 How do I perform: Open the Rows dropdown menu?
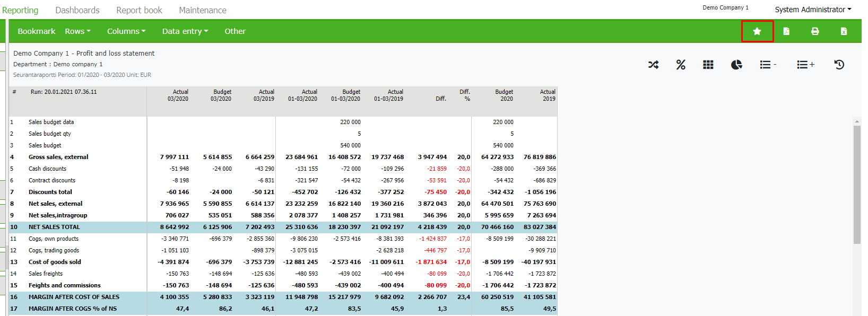[77, 31]
